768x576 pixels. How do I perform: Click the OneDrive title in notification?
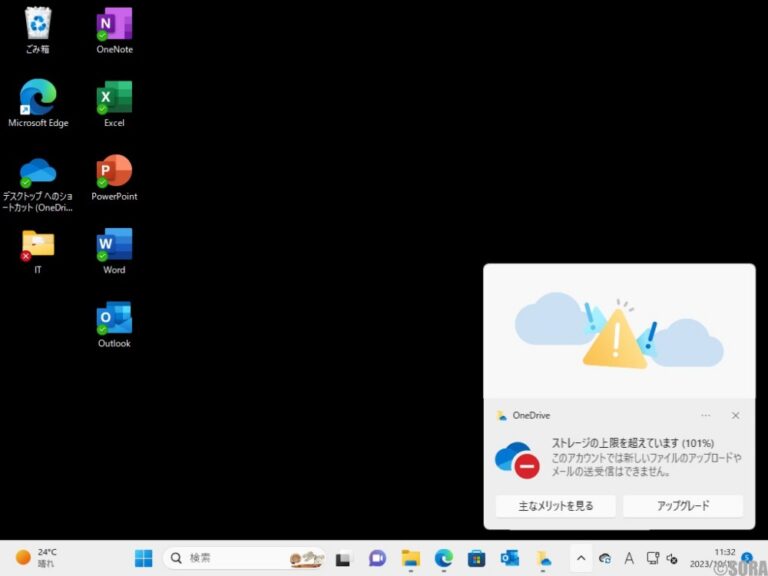point(531,415)
